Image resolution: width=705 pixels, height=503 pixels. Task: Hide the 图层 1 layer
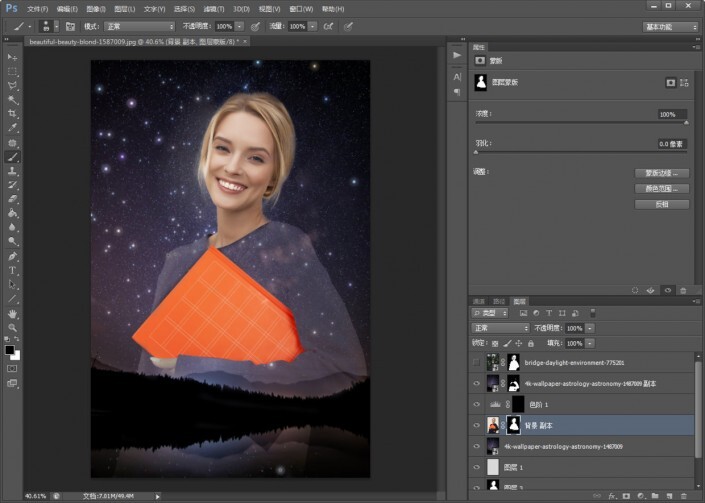pyautogui.click(x=477, y=467)
